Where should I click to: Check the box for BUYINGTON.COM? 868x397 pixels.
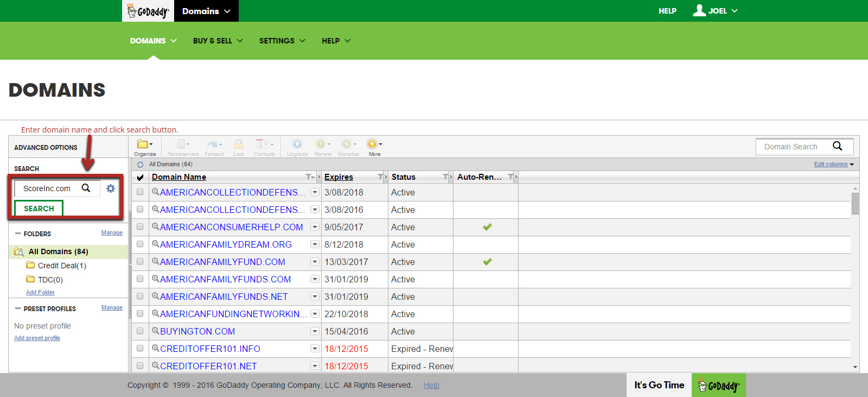click(140, 331)
